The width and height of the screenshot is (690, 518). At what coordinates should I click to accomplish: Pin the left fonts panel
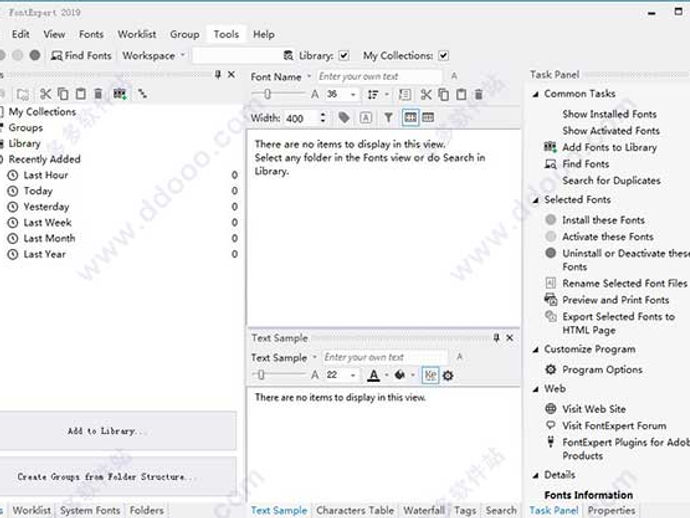(x=218, y=74)
